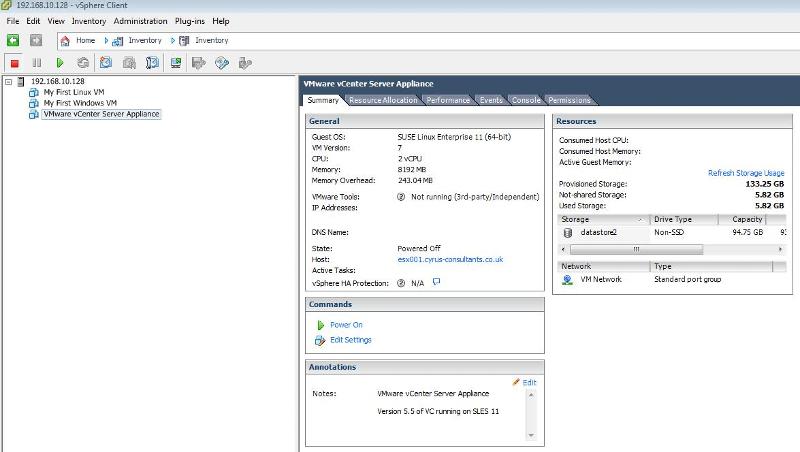Click the Non-SSD drive type cell
The height and width of the screenshot is (452, 800).
[669, 232]
